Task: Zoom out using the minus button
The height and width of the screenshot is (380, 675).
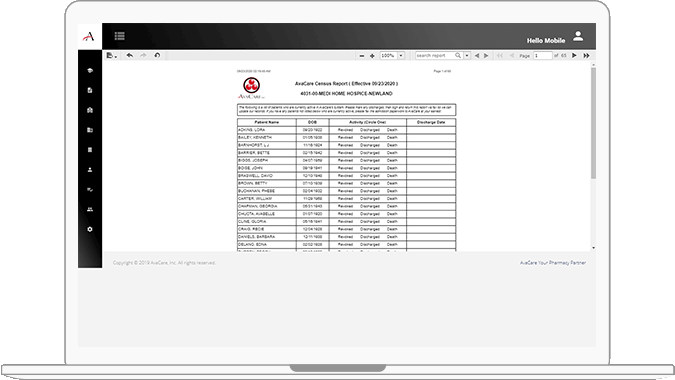Action: 362,56
